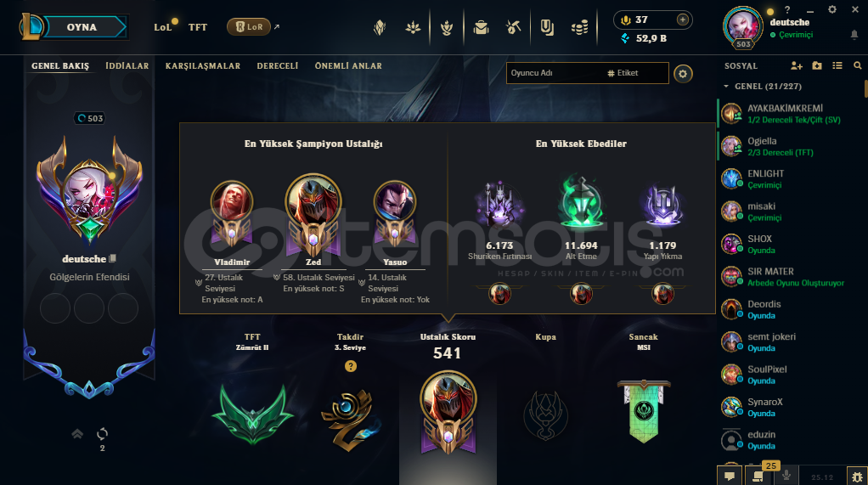Toggle the microphone mute icon
The height and width of the screenshot is (485, 868).
pos(786,476)
